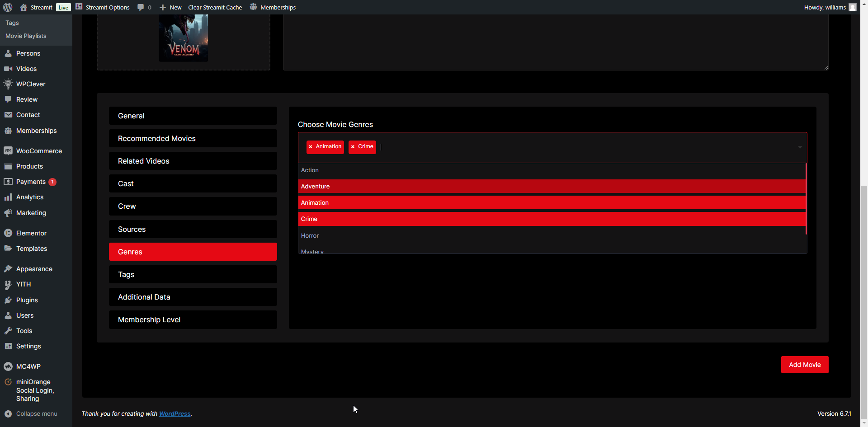The image size is (868, 427).
Task: Open the Crew tab
Action: point(193,206)
